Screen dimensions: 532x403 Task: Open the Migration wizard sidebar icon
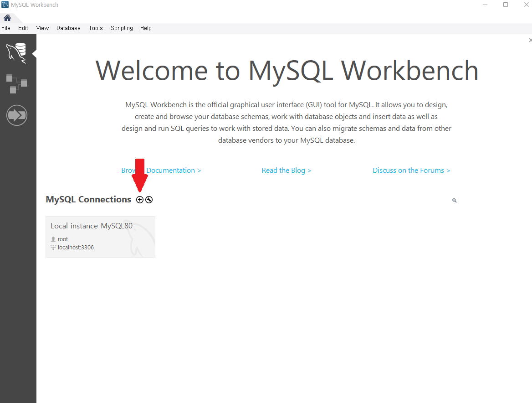pyautogui.click(x=16, y=115)
